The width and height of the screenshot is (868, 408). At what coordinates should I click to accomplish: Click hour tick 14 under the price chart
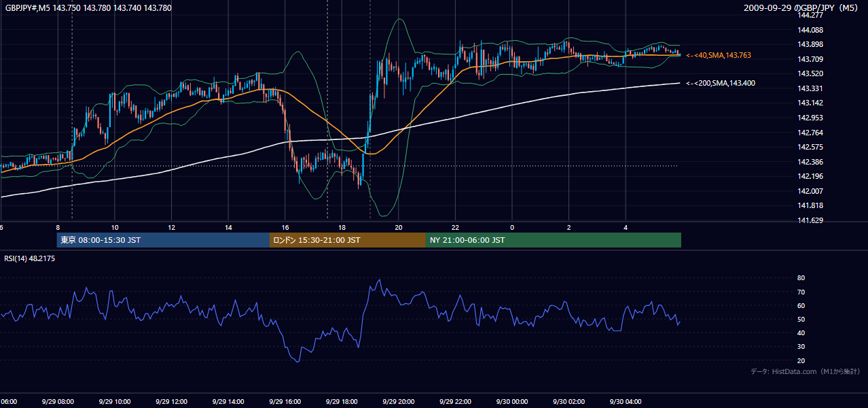(x=228, y=228)
